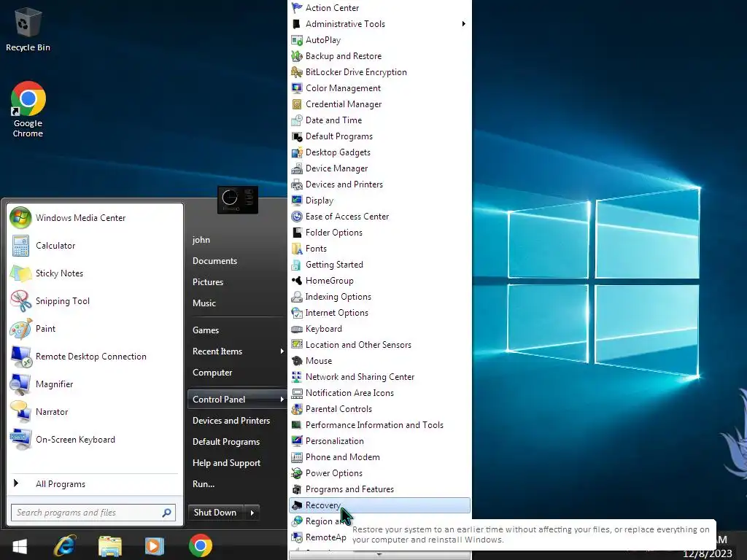Screen dimensions: 747x560
Task: Open Computer from the Start menu
Action: [212, 373]
